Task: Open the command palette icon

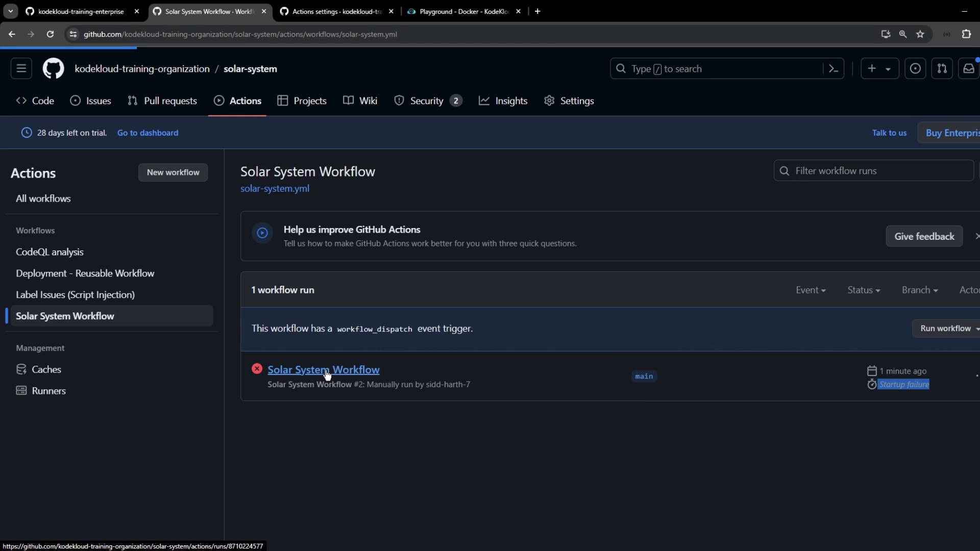Action: tap(834, 68)
